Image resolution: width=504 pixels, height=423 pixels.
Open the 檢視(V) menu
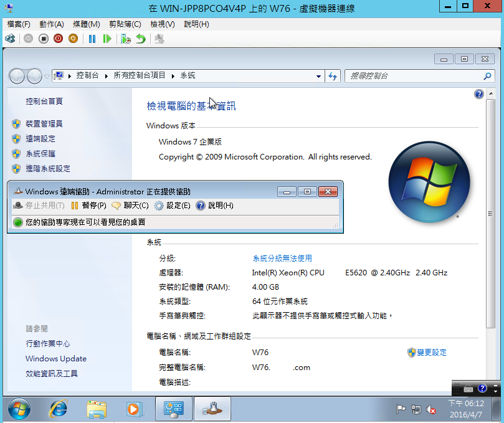[x=163, y=24]
